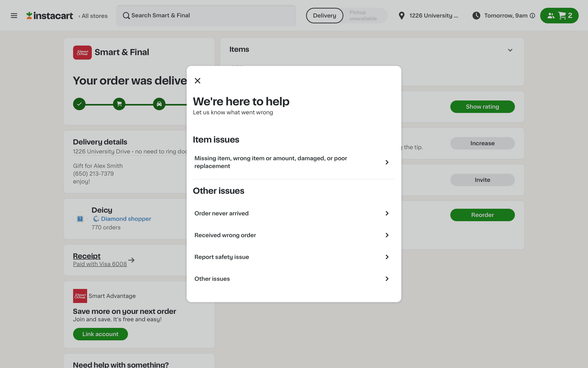The height and width of the screenshot is (368, 588).
Task: Click Deicy's shopper avatar placeholder
Action: 80,219
